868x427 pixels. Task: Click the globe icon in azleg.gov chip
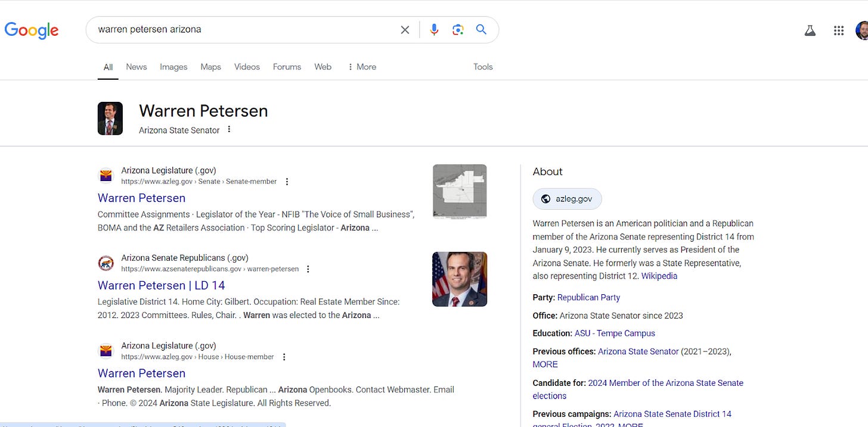point(545,199)
